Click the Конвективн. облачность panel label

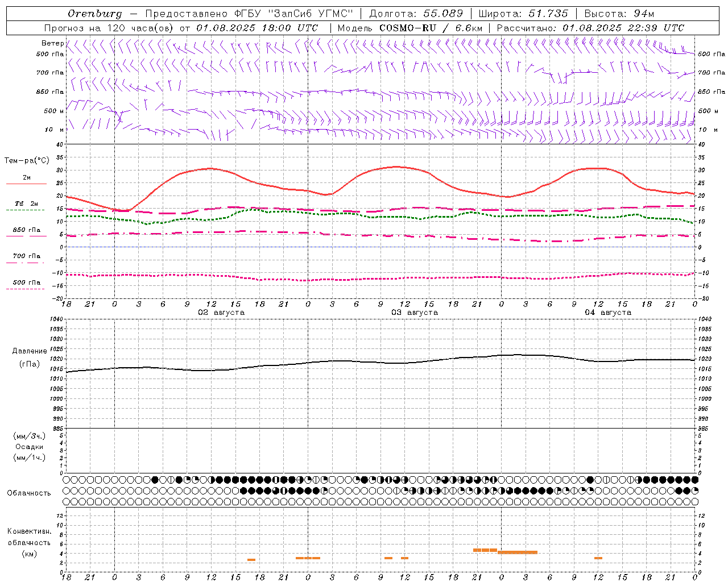(29, 537)
